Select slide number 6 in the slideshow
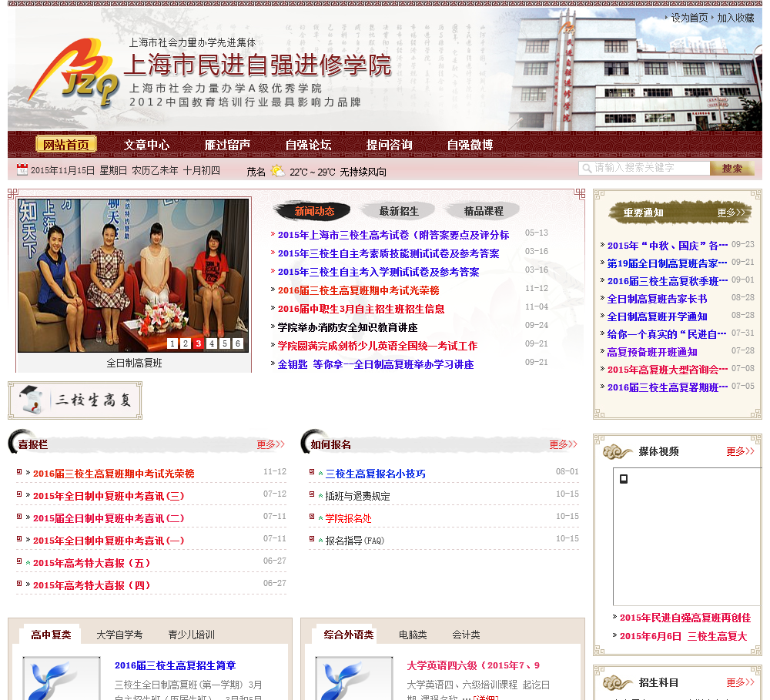The width and height of the screenshot is (770, 700). coord(238,343)
